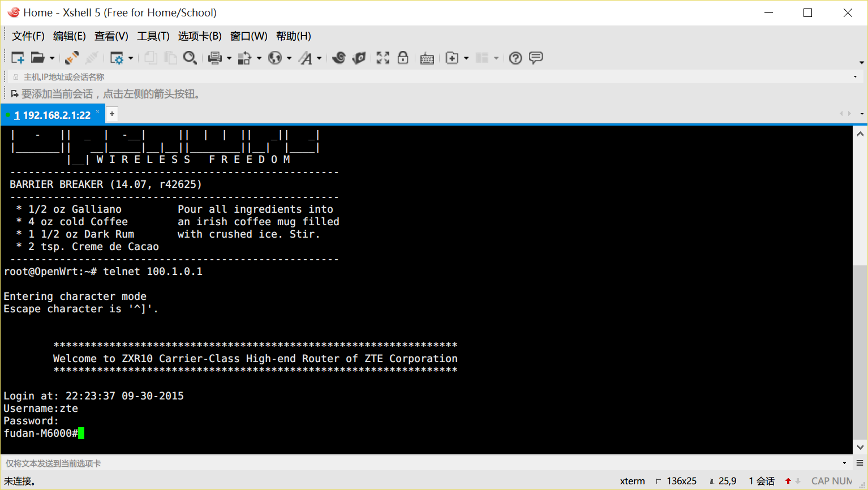Open the 帮助(H) menu
This screenshot has width=868, height=490.
tap(294, 36)
